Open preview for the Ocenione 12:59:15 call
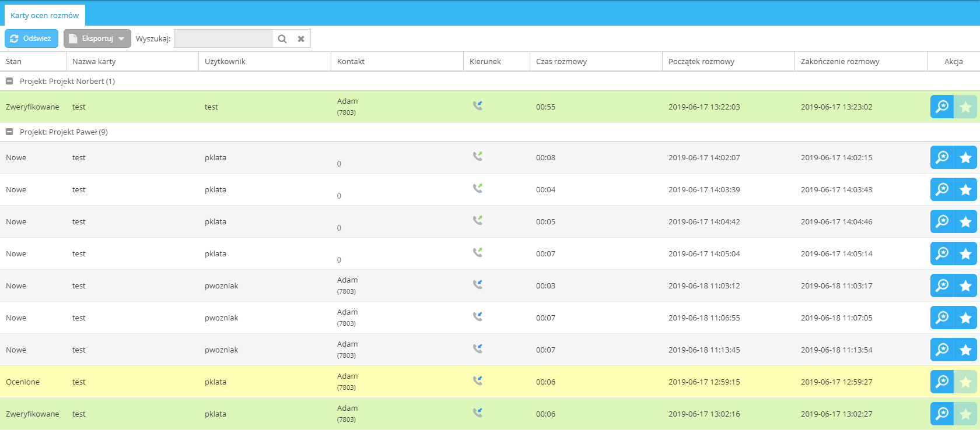Image resolution: width=980 pixels, height=430 pixels. click(942, 382)
